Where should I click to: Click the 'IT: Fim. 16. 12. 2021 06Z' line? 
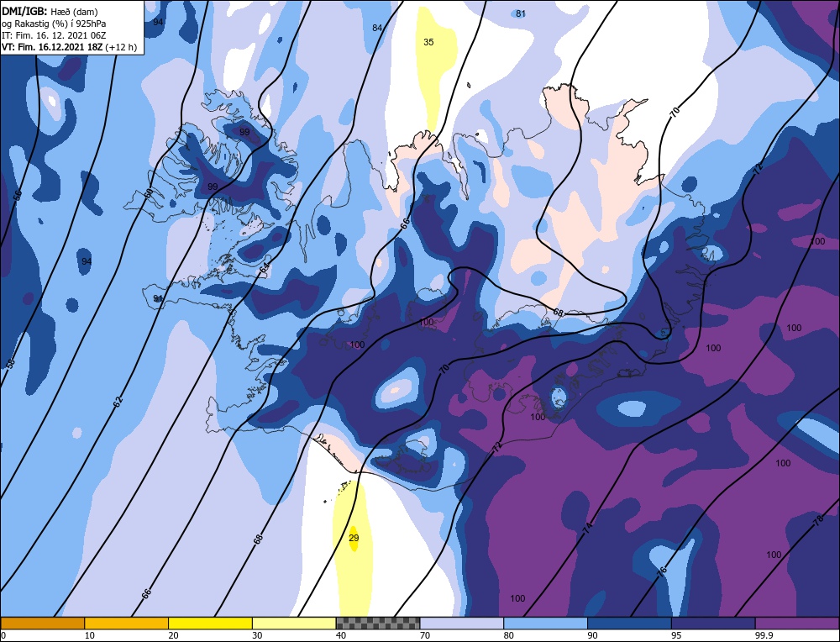pos(54,35)
